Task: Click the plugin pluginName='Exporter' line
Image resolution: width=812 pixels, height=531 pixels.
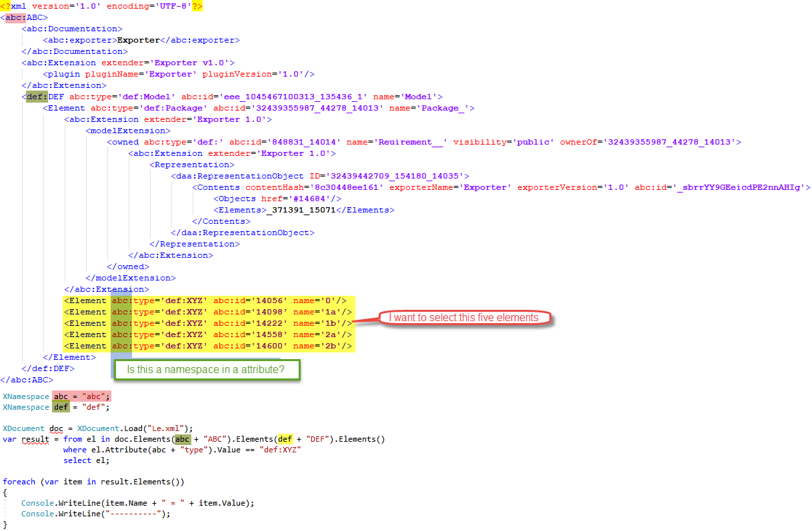Action: (x=178, y=74)
